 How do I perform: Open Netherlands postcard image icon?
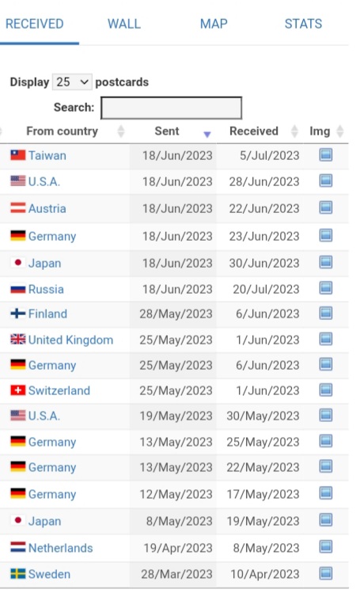[326, 547]
